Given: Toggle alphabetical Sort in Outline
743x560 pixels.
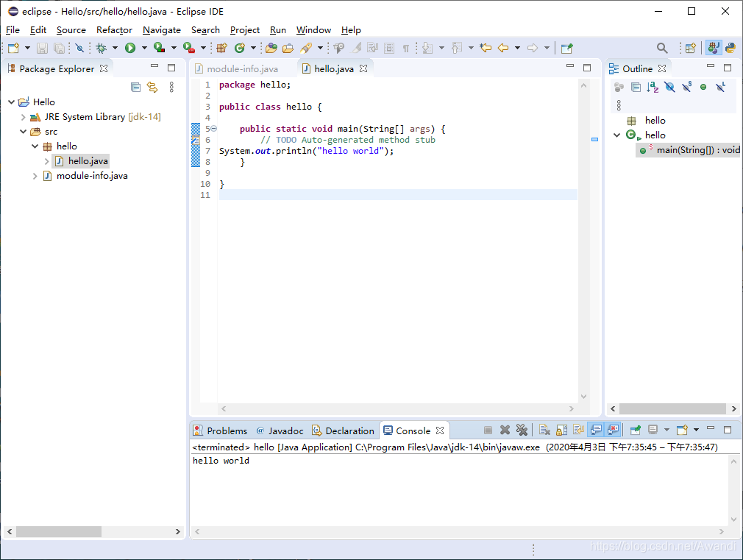Looking at the screenshot, I should [x=653, y=88].
